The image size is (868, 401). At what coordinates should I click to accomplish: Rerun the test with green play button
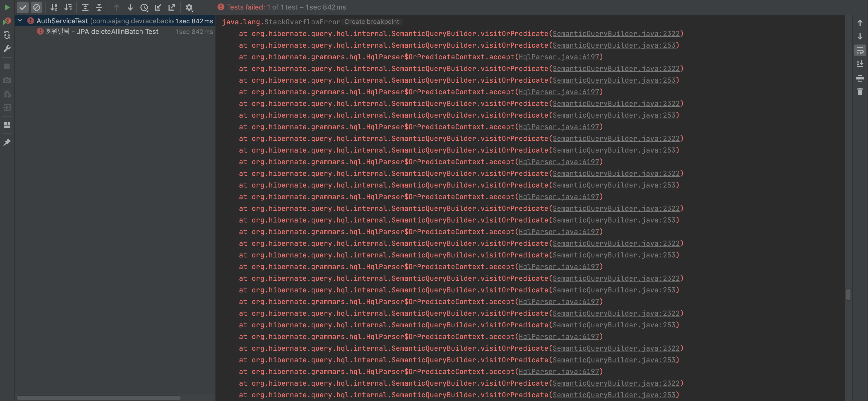click(x=7, y=7)
